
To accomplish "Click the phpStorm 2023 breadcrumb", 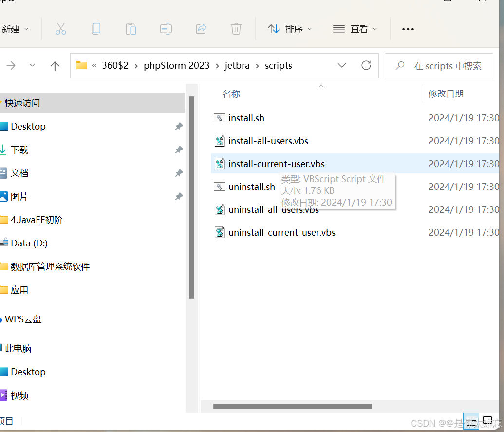I will coord(176,66).
